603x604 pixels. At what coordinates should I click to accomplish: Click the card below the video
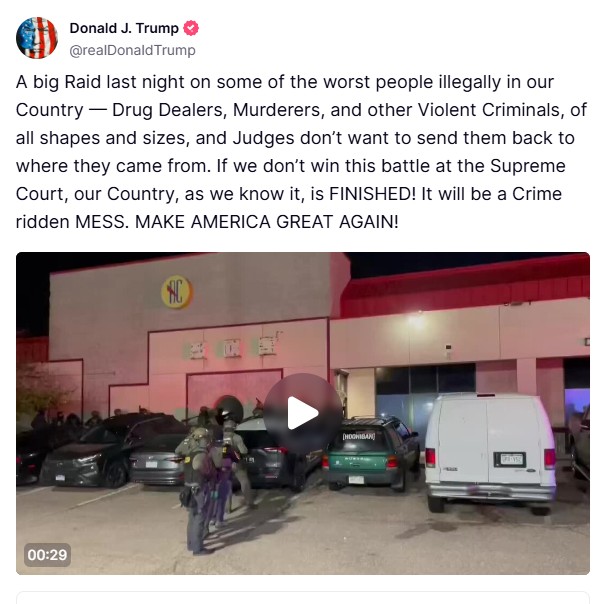(x=303, y=597)
